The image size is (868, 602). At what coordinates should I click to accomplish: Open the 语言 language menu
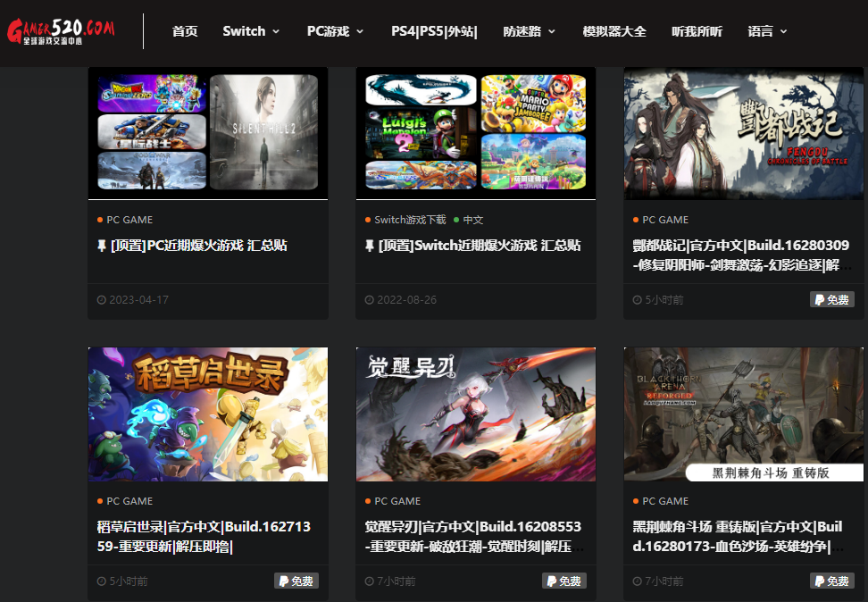point(760,31)
